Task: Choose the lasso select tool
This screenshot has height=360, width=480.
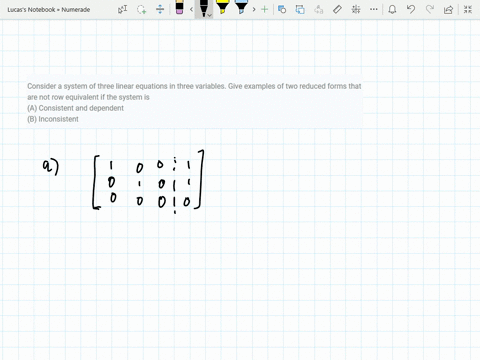Action: (x=142, y=9)
